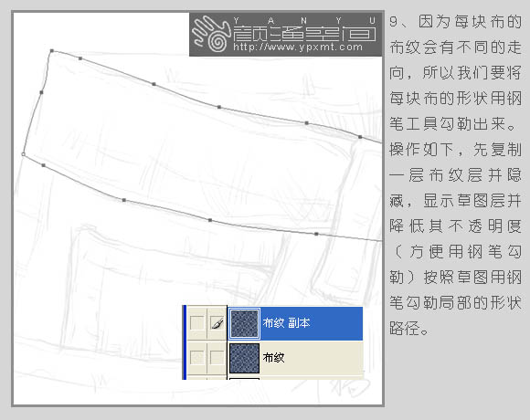Click the hollow end anchor point of path
Image resolution: width=530 pixels, height=420 pixels.
pyautogui.click(x=23, y=154)
